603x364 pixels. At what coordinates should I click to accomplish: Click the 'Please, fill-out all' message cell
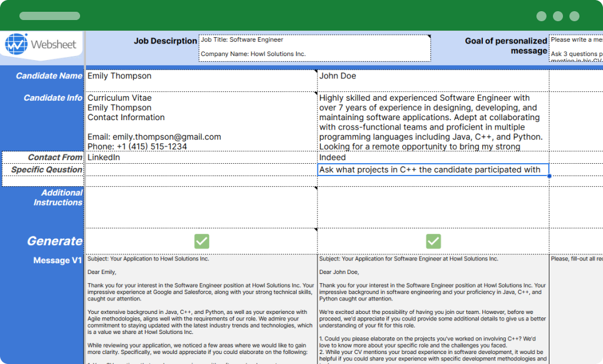[576, 309]
